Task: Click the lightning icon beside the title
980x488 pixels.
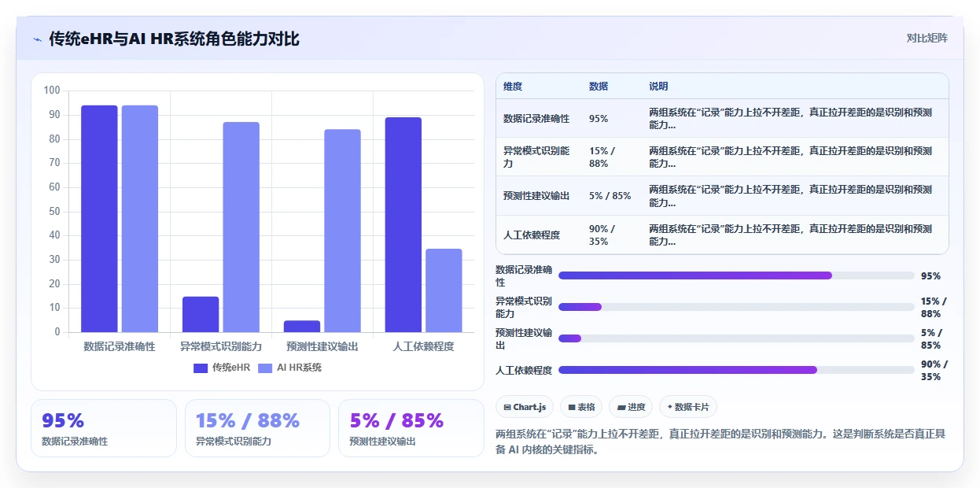Action: tap(37, 39)
